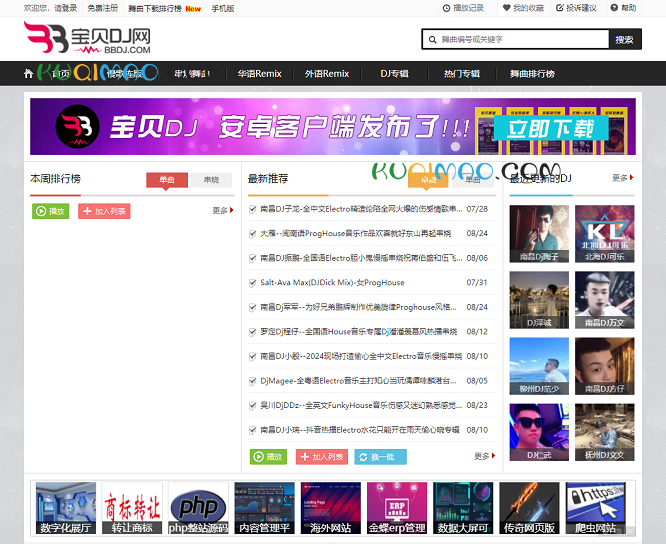Open 南昌DJ狮子 profile thumbnail
The image size is (666, 544).
click(x=539, y=234)
